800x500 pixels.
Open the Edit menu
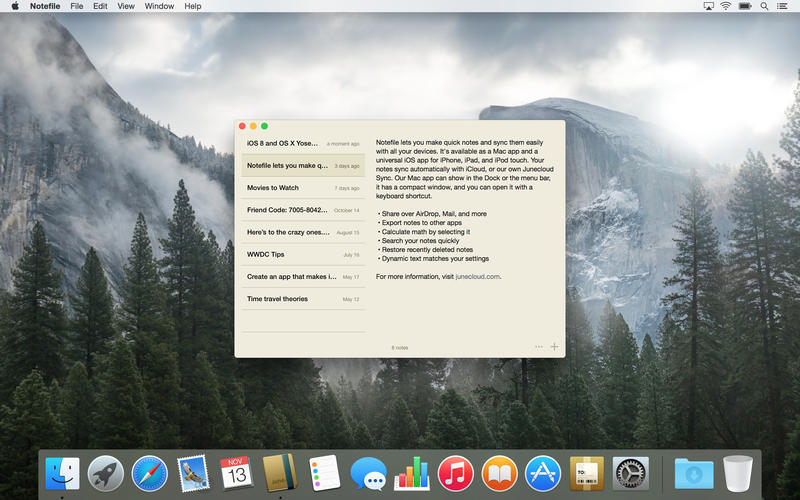point(100,6)
